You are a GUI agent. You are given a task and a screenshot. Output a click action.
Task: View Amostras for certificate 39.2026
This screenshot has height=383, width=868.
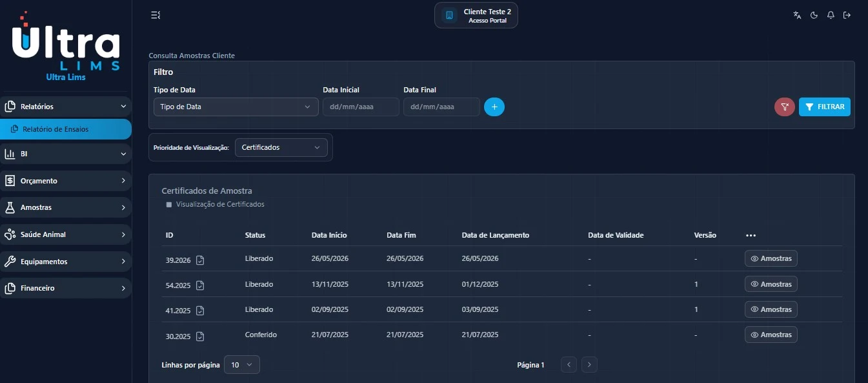coord(771,258)
